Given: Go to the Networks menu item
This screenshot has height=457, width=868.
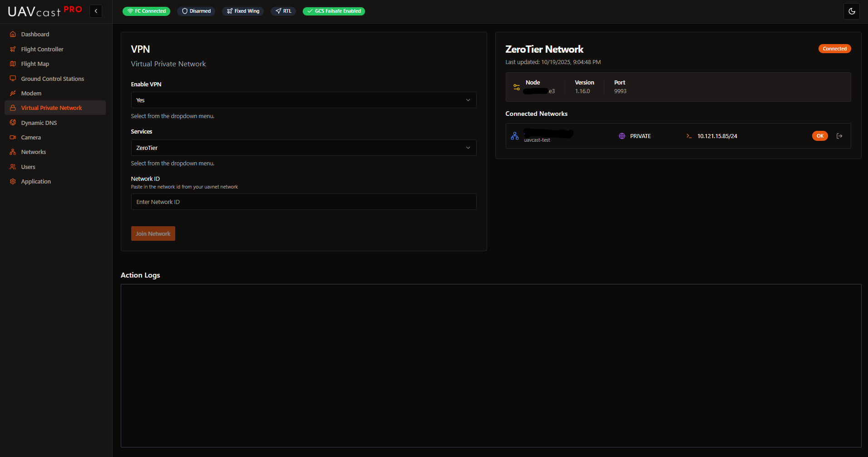Looking at the screenshot, I should pos(33,152).
